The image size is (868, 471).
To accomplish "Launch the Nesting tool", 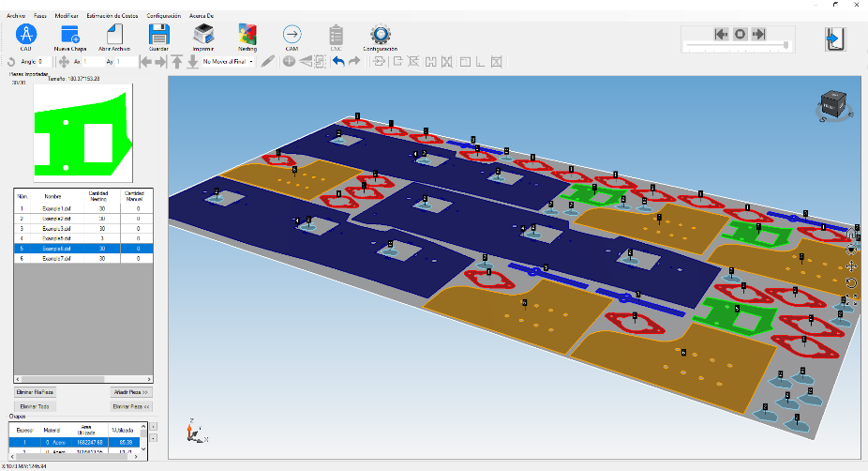I will 247,35.
